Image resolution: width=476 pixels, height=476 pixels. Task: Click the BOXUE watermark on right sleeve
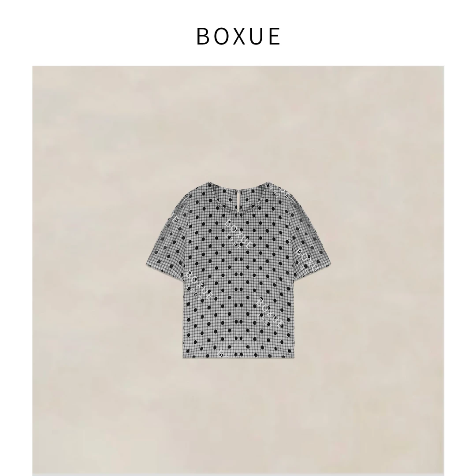point(307,259)
